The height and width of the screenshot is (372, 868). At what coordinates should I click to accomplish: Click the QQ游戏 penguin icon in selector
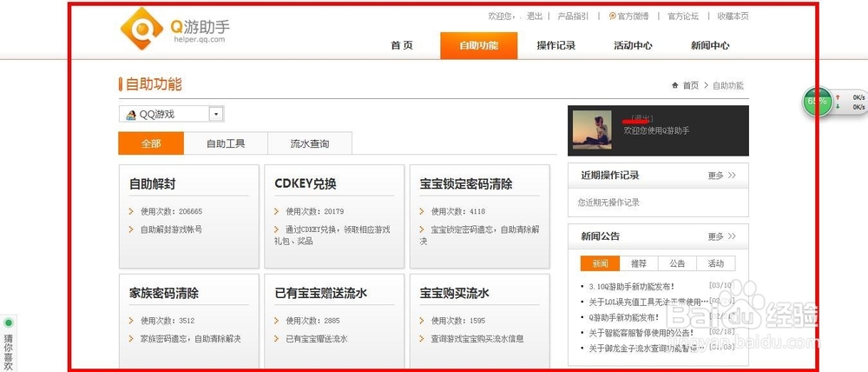pos(131,115)
